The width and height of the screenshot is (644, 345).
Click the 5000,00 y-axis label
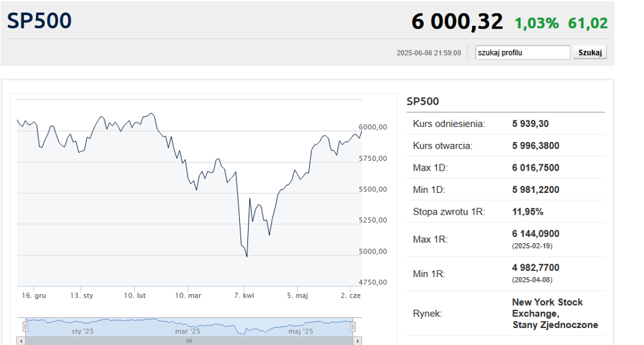(373, 251)
